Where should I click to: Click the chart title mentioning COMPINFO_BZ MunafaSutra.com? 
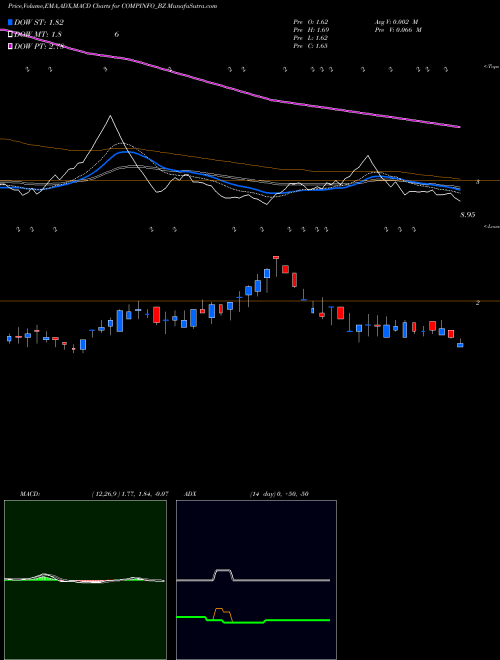coord(112,6)
